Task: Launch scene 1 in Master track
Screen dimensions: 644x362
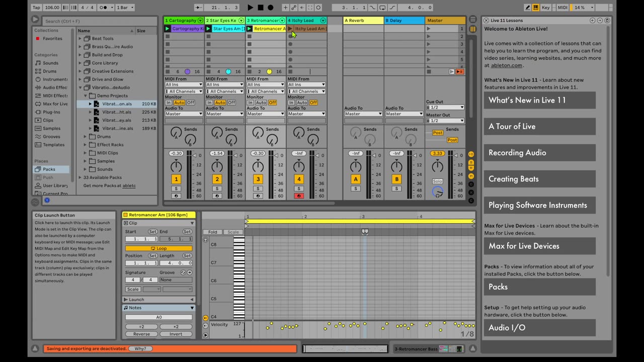Action: 429,29
